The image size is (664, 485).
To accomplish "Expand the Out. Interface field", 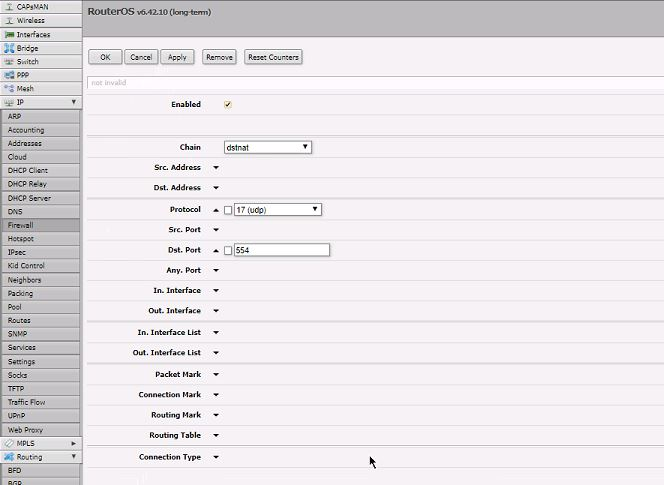I will click(x=216, y=311).
